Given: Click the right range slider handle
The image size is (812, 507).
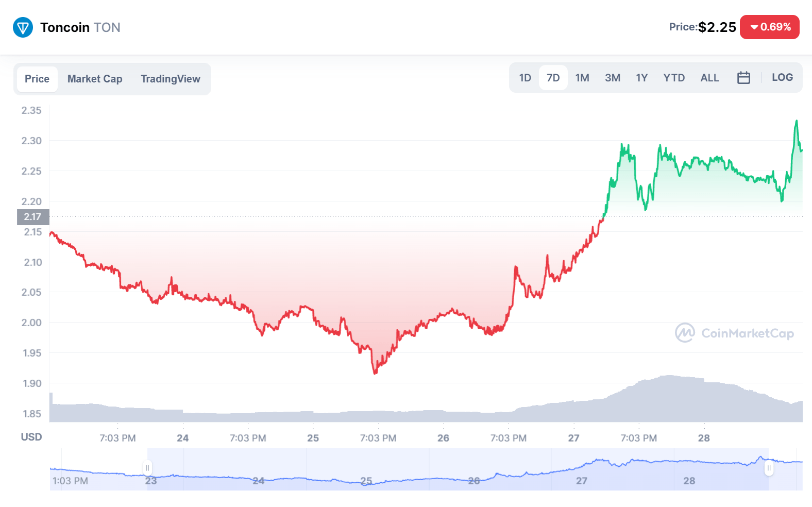Looking at the screenshot, I should (769, 468).
